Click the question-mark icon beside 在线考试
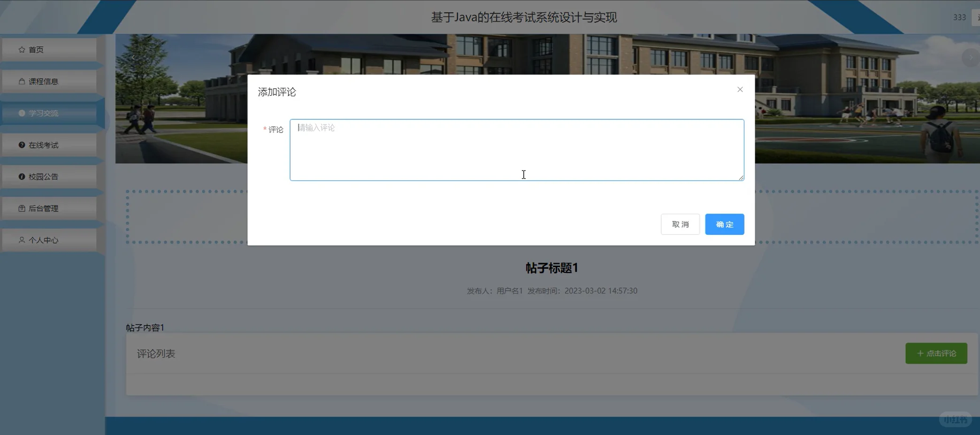The image size is (980, 435). [x=21, y=145]
